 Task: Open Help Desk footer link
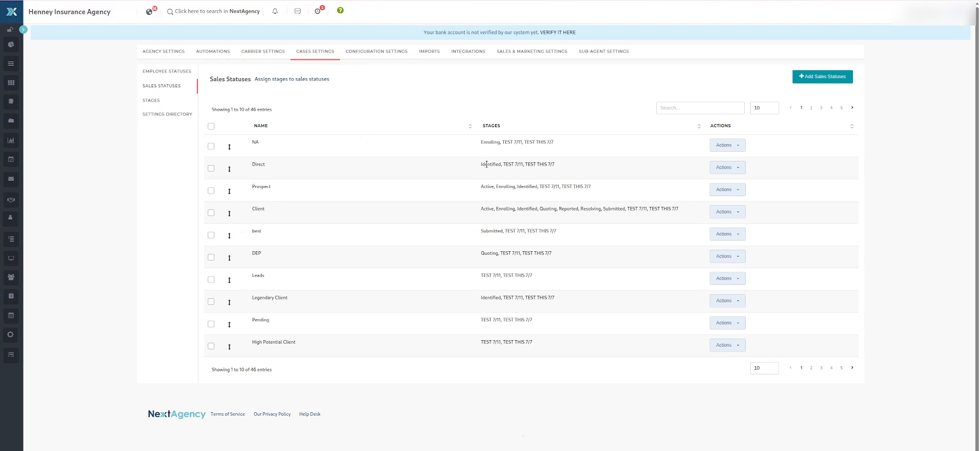(310, 414)
